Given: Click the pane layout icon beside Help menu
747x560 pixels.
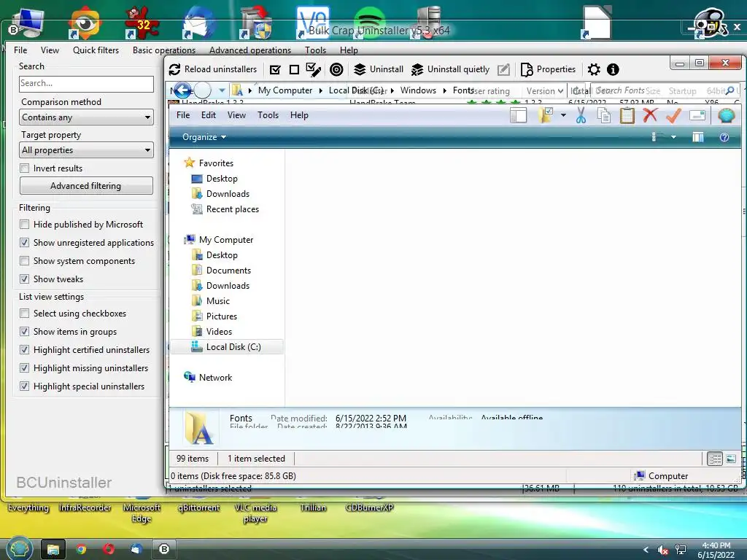Looking at the screenshot, I should pyautogui.click(x=519, y=115).
